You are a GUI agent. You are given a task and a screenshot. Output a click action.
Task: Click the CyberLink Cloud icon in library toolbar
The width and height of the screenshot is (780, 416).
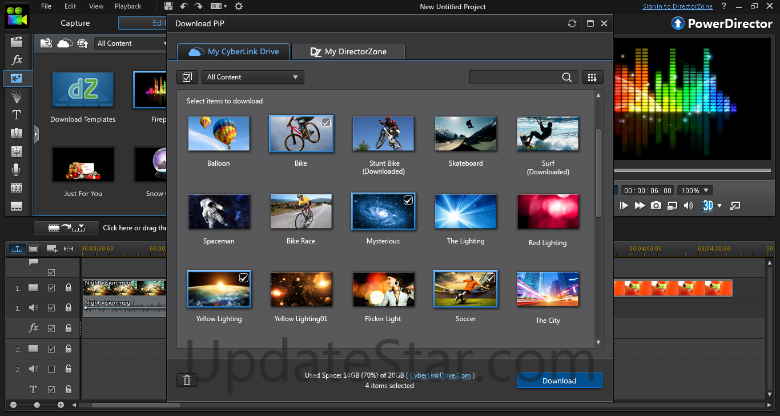click(x=65, y=43)
